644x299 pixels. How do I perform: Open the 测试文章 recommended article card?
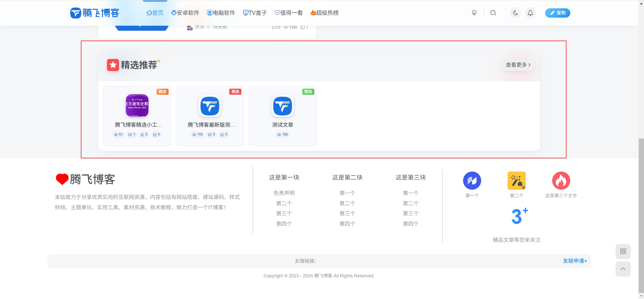(x=282, y=116)
